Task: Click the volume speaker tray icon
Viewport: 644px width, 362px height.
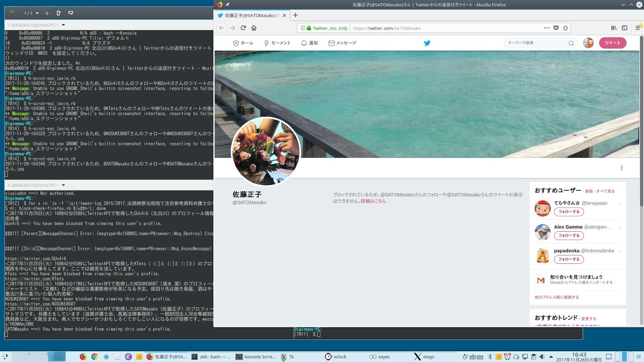Action: pyautogui.click(x=542, y=357)
